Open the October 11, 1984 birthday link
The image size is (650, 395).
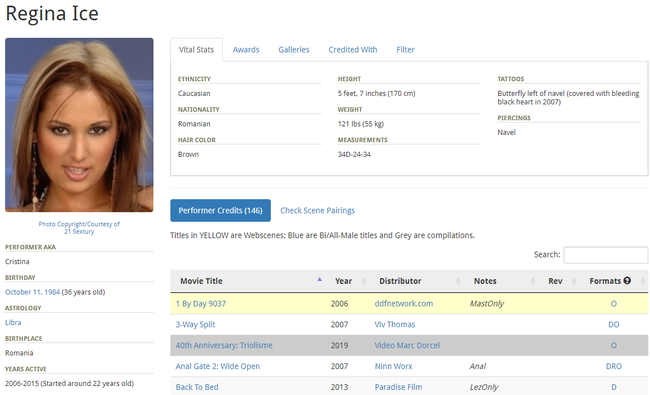(x=32, y=292)
